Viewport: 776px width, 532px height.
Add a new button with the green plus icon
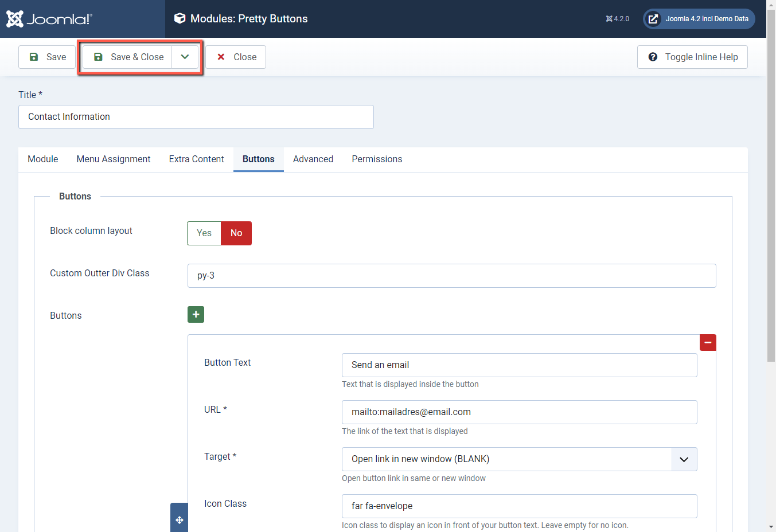[196, 314]
